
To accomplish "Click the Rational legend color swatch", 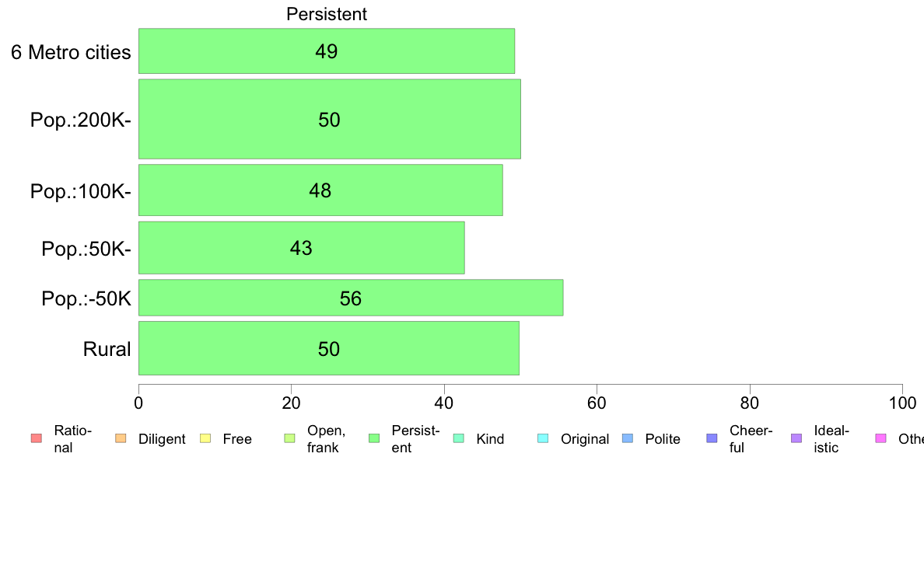I will (x=37, y=438).
